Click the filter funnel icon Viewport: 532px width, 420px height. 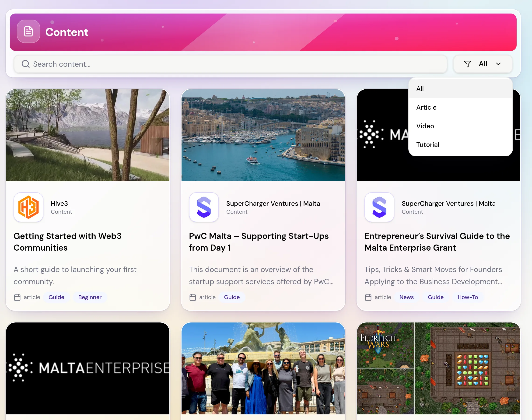[x=467, y=64]
